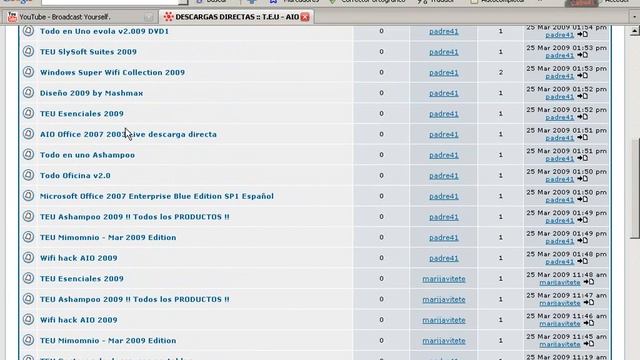Jump to latest post arrow for padre41's TEU Mimomnio

pos(582,241)
